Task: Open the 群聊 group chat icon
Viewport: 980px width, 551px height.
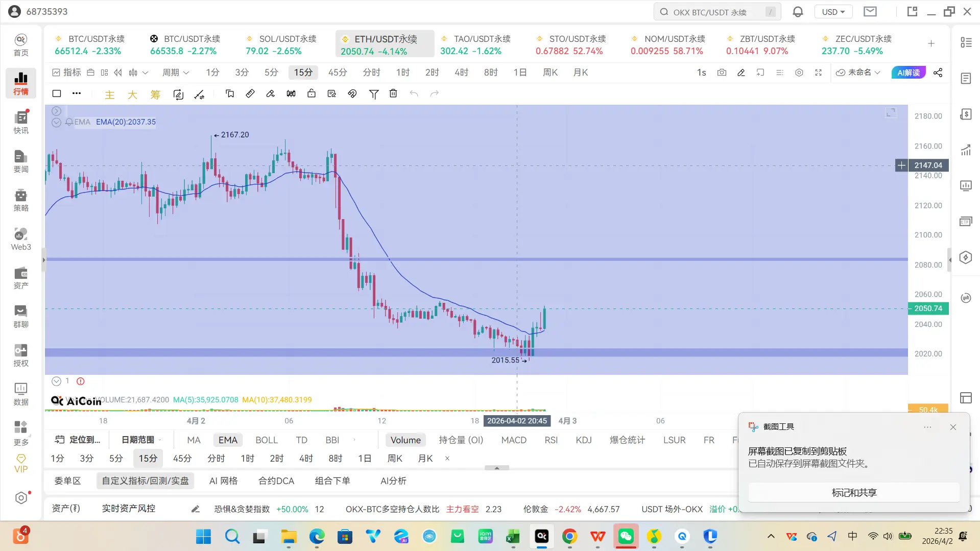Action: [21, 317]
